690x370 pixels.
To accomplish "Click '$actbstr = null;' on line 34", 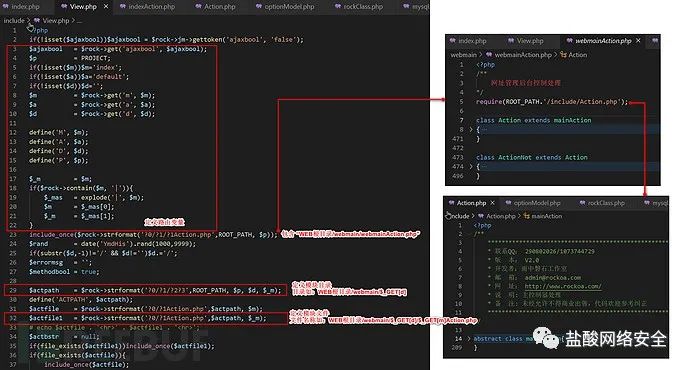I will coord(64,337).
